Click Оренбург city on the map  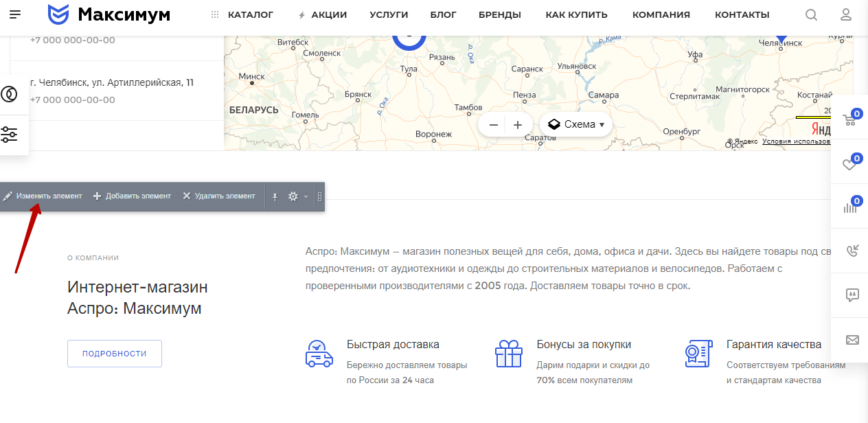click(x=681, y=131)
